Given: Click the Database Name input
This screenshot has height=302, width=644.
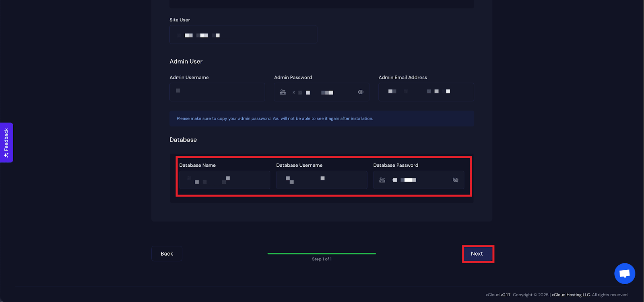Looking at the screenshot, I should pyautogui.click(x=224, y=180).
